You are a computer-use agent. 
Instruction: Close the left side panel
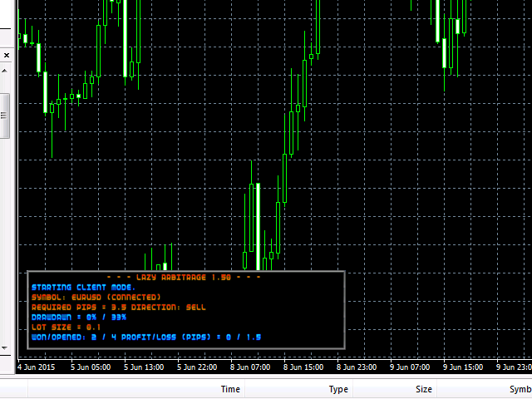pos(5,55)
